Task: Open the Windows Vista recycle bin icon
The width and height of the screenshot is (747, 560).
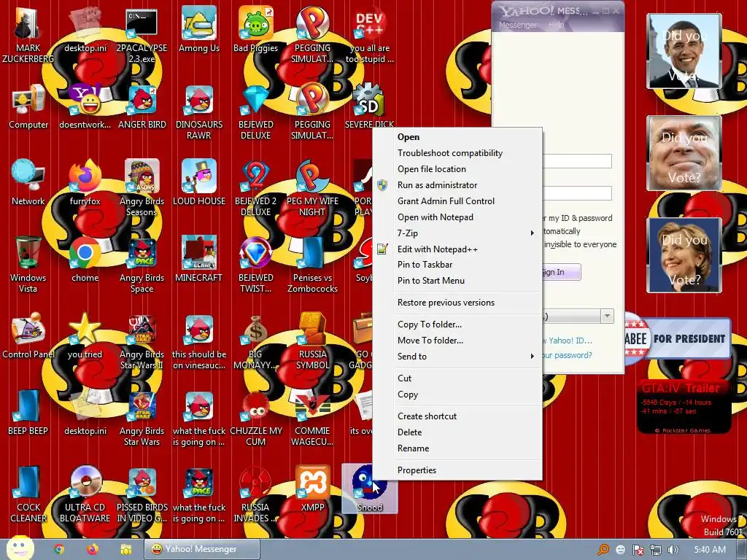Action: click(28, 264)
